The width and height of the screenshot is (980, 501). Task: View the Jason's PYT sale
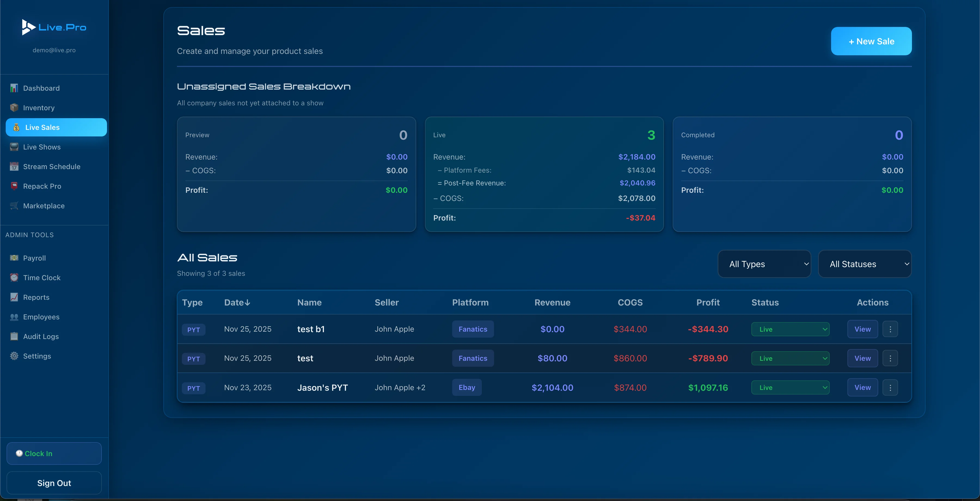(x=862, y=388)
